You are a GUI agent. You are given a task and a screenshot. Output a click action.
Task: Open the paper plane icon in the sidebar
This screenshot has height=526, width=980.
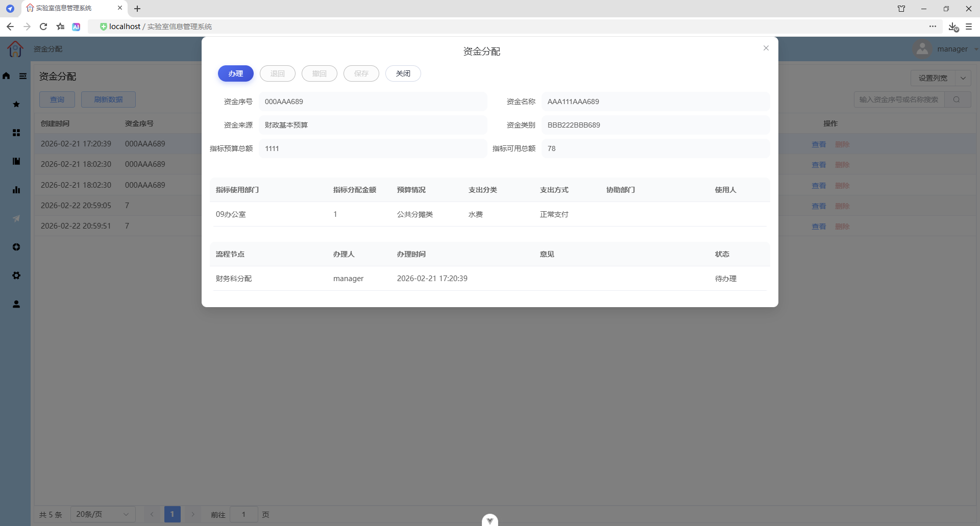coord(16,218)
